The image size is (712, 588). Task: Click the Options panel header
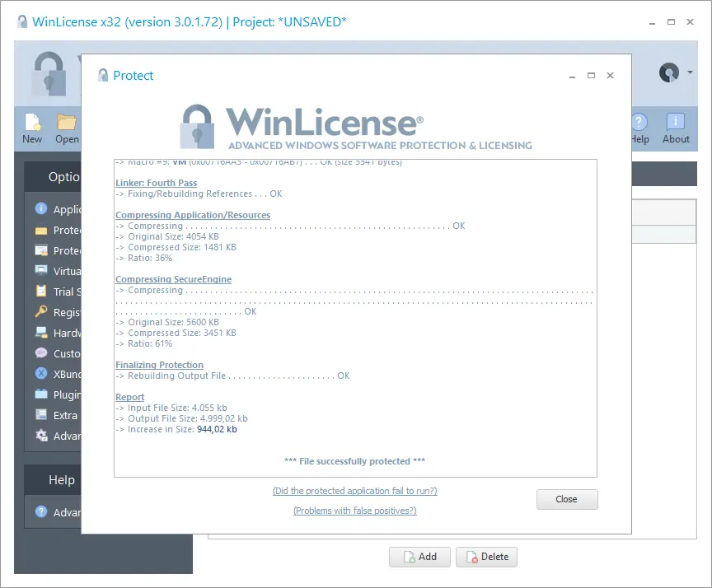click(x=53, y=176)
